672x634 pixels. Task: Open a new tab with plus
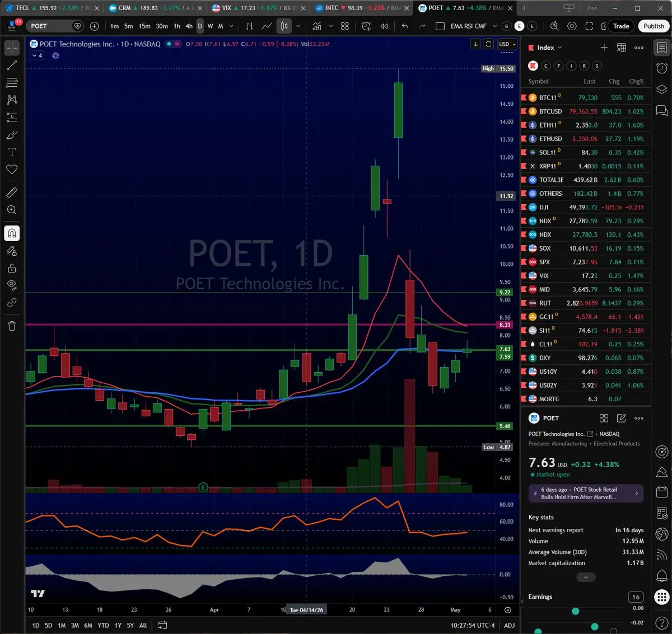click(x=525, y=8)
